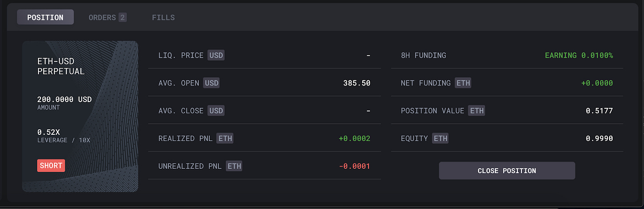Screen dimensions: 644x209
Task: Click the USD tag beside Avg. Open
Action: [211, 83]
